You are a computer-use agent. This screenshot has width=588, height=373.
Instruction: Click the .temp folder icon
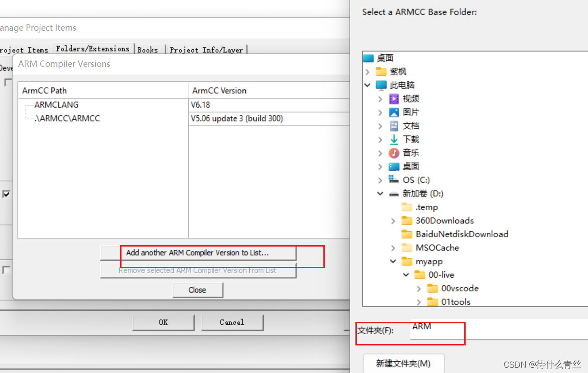coord(407,207)
